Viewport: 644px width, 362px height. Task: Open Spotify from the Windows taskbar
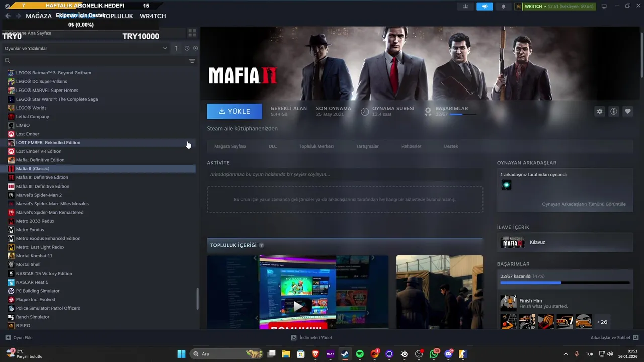(360, 354)
